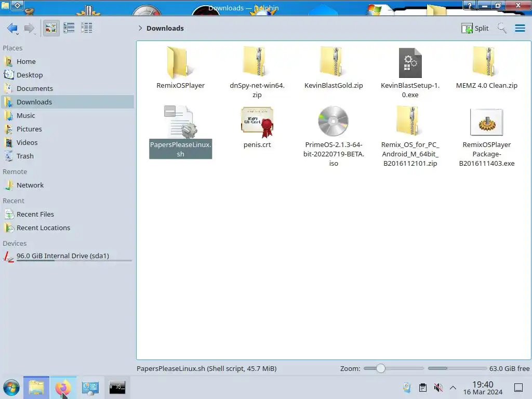Click the status bar file info text

pyautogui.click(x=206, y=369)
